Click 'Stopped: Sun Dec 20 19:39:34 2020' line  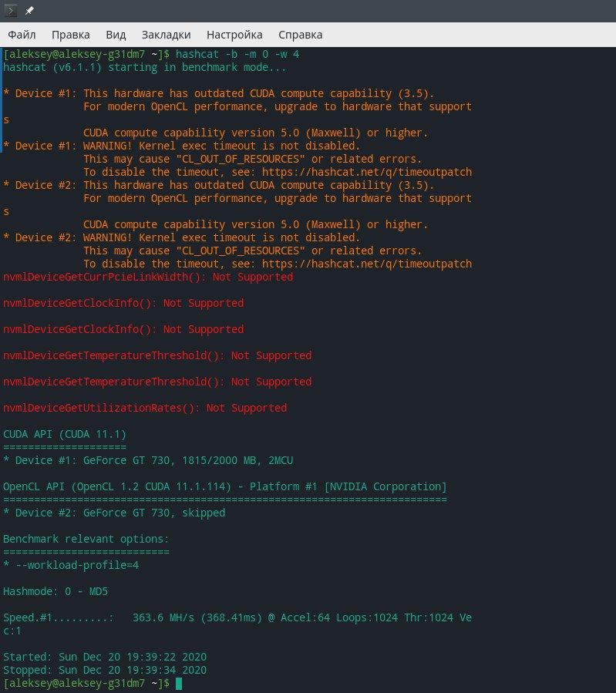[x=105, y=670]
